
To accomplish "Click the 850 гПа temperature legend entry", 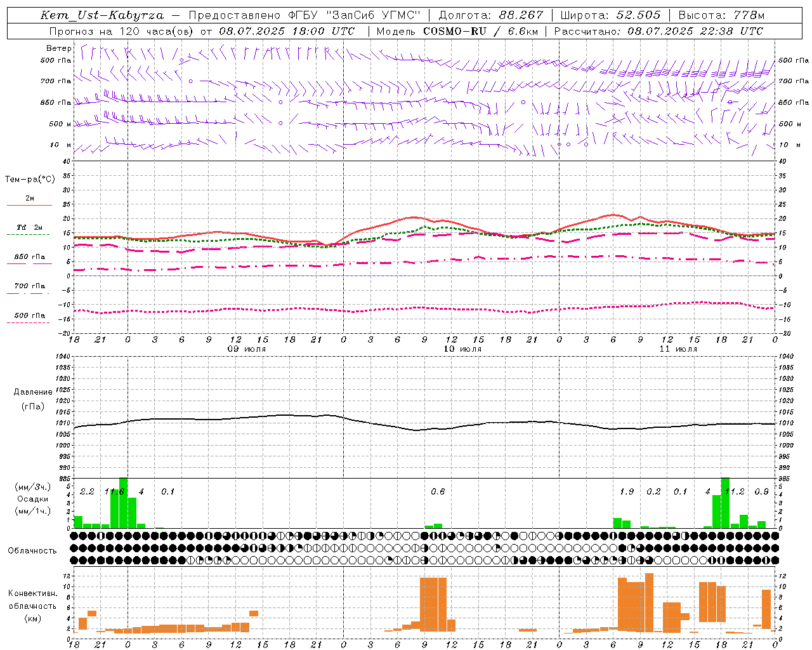I will [x=30, y=257].
